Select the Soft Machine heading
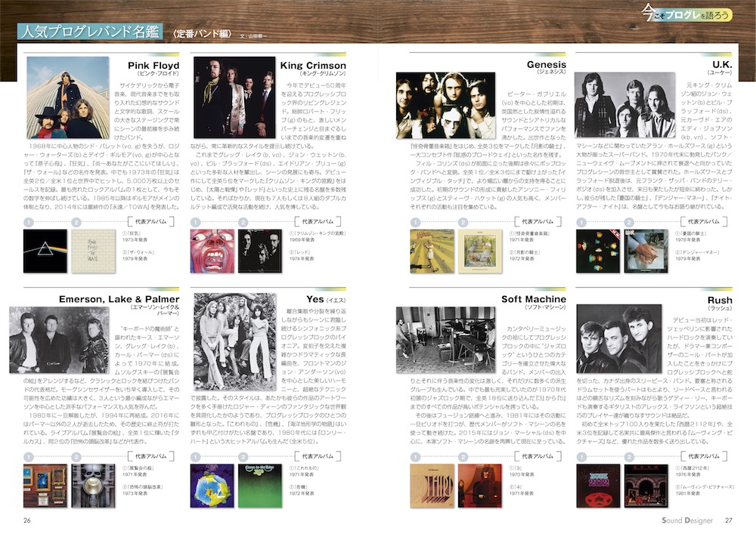 [534, 299]
